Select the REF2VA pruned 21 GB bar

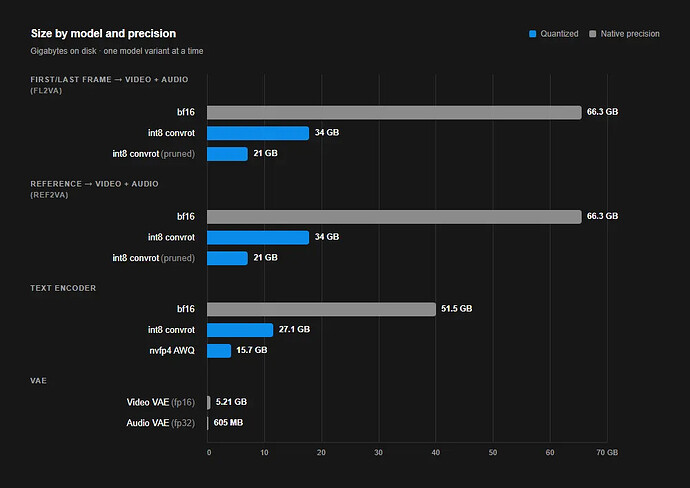pyautogui.click(x=227, y=258)
